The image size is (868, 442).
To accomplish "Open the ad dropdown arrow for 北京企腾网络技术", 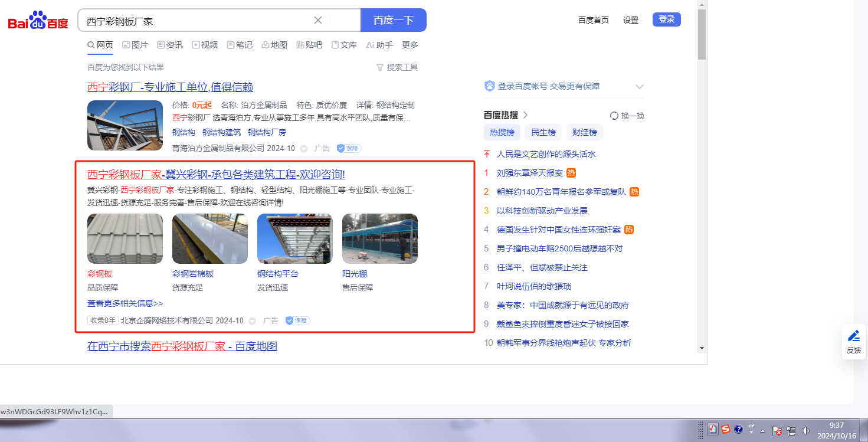I will tap(253, 320).
